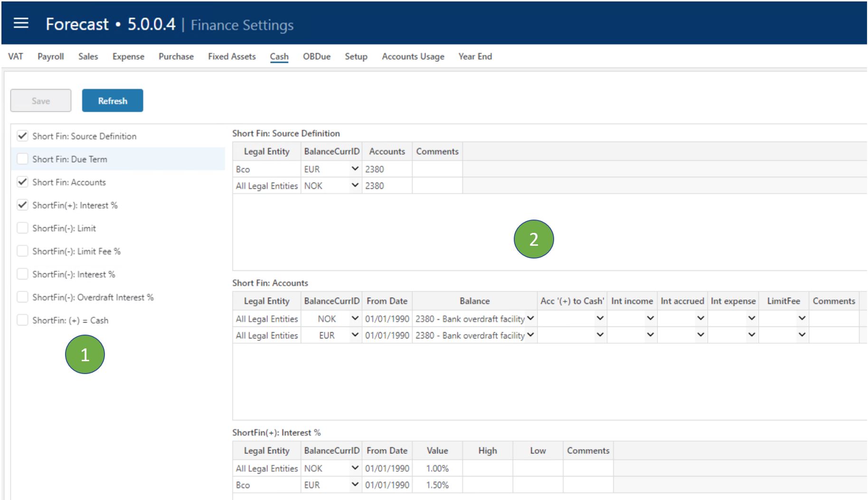Open the Setup tab
The height and width of the screenshot is (500, 868).
355,56
